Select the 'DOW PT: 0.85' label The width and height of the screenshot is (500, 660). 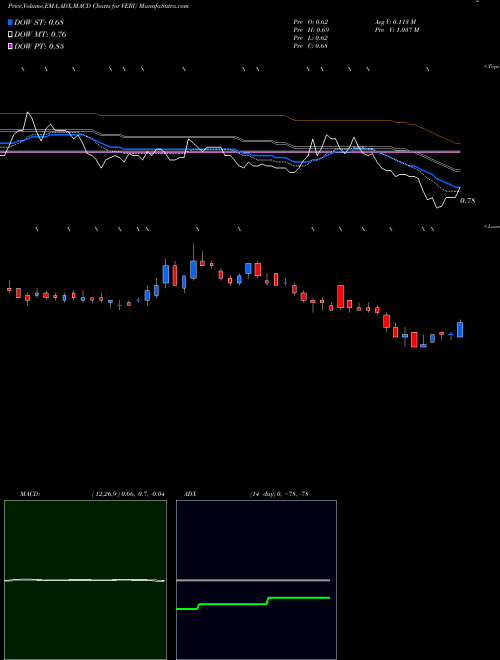pyautogui.click(x=39, y=47)
